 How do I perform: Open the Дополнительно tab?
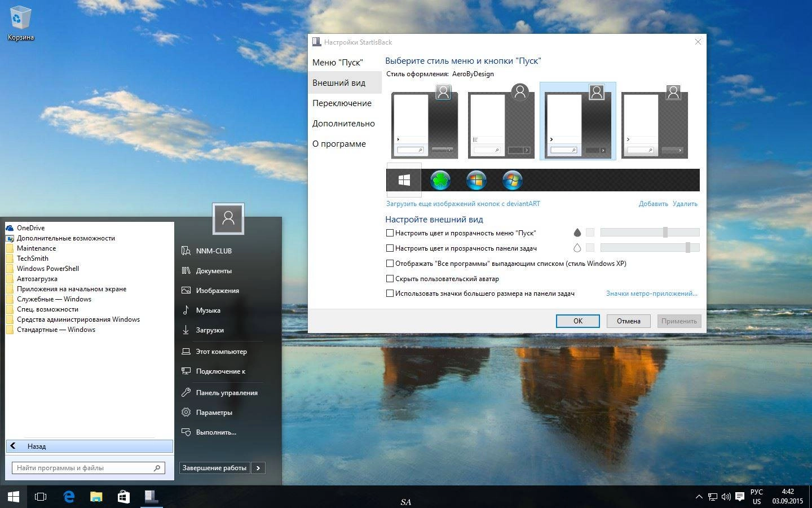tap(345, 123)
